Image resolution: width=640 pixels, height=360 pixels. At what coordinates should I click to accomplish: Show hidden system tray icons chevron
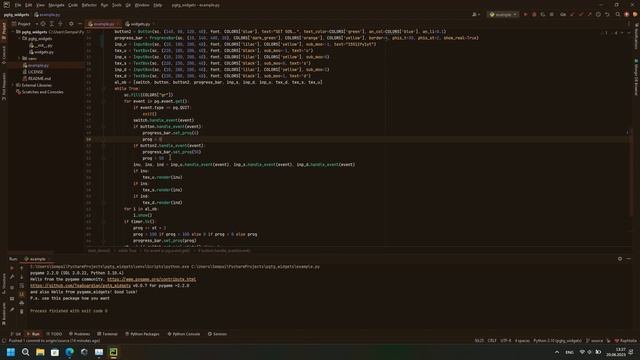click(557, 352)
